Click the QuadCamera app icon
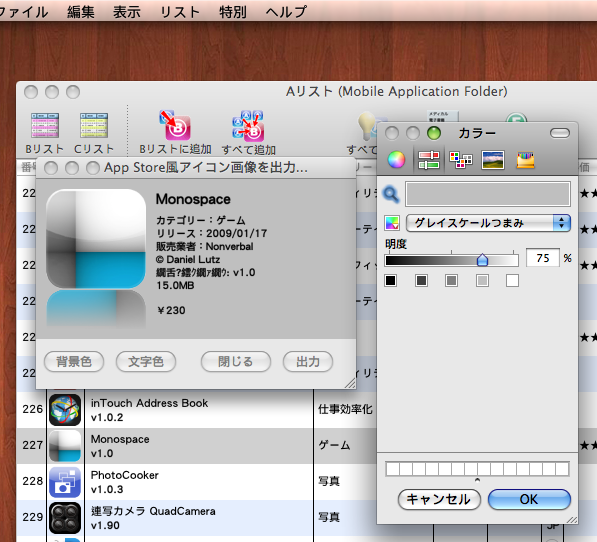597x542 pixels. (65, 518)
